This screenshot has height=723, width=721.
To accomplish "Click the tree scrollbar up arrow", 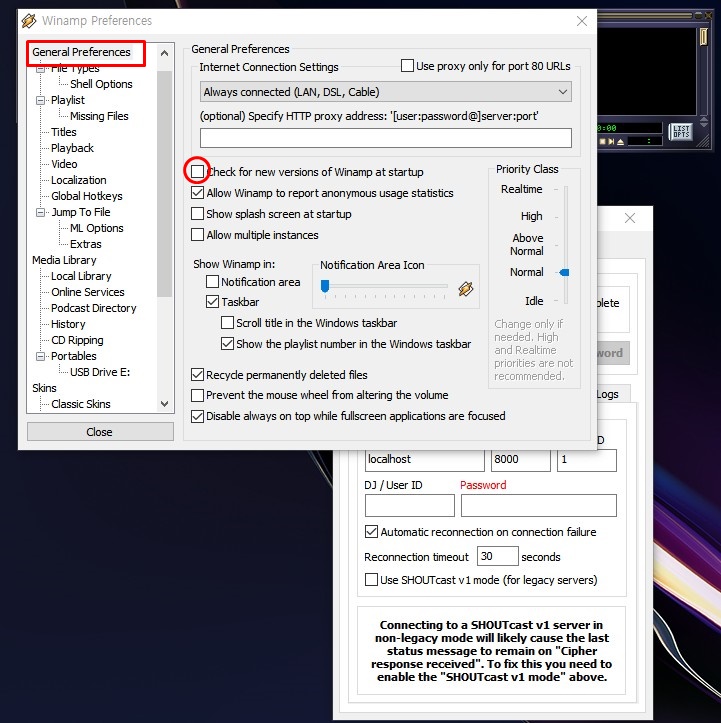I will 165,53.
